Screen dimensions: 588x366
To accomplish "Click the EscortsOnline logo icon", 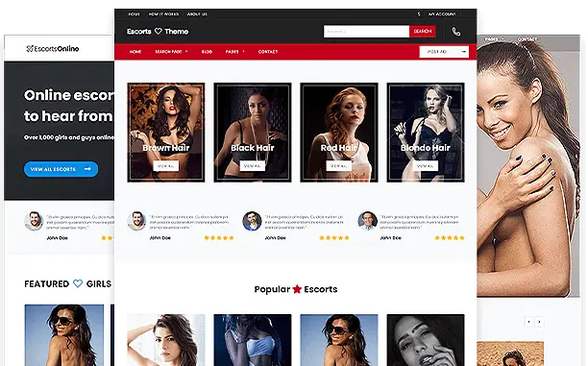I will pyautogui.click(x=30, y=48).
